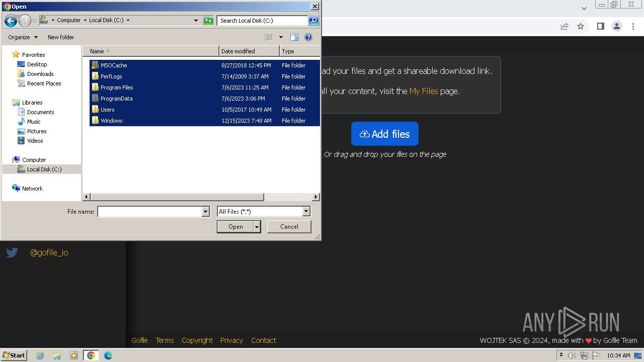Select Local Disk (C:) in navigation pane
Image resolution: width=644 pixels, height=362 pixels.
click(41, 169)
